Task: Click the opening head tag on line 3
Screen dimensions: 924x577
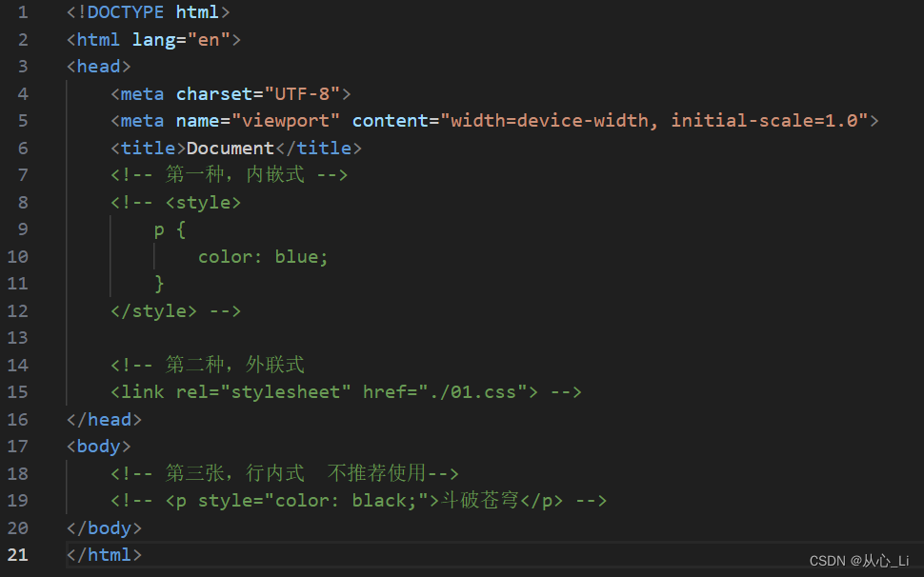Action: coord(97,66)
